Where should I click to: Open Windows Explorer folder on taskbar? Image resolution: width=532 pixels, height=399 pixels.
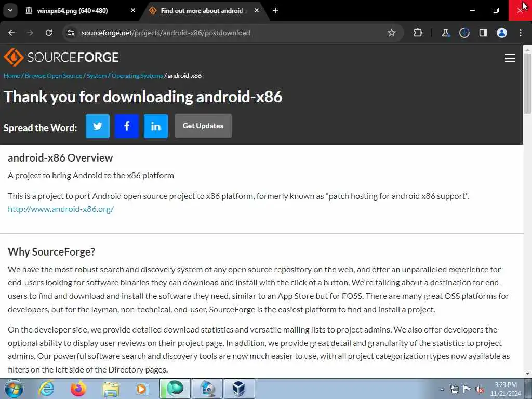pos(111,389)
